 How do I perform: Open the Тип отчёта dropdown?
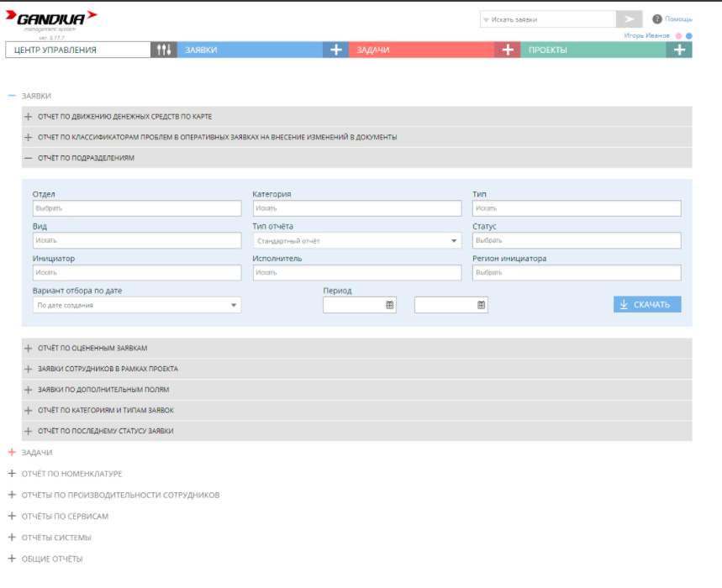(x=357, y=240)
